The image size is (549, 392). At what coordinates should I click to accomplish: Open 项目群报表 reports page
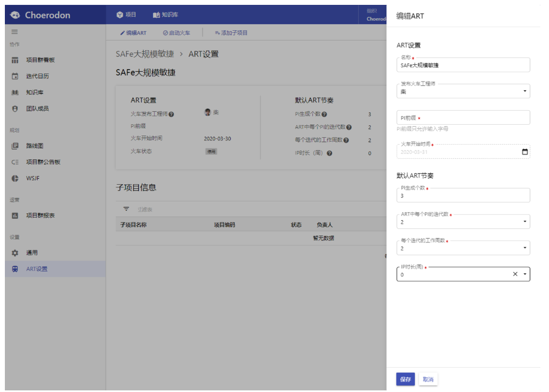(41, 215)
